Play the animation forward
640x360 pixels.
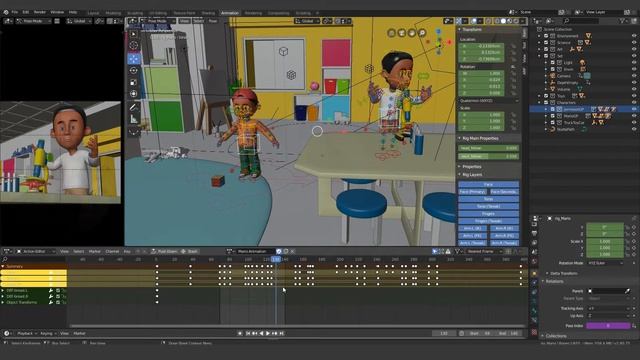(268, 333)
